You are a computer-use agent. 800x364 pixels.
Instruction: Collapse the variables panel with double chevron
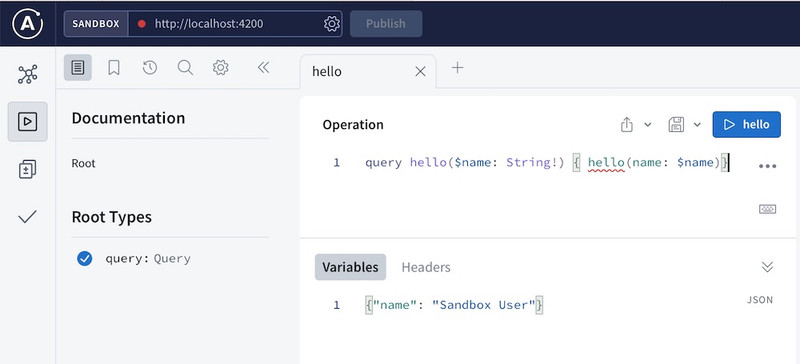pyautogui.click(x=767, y=266)
